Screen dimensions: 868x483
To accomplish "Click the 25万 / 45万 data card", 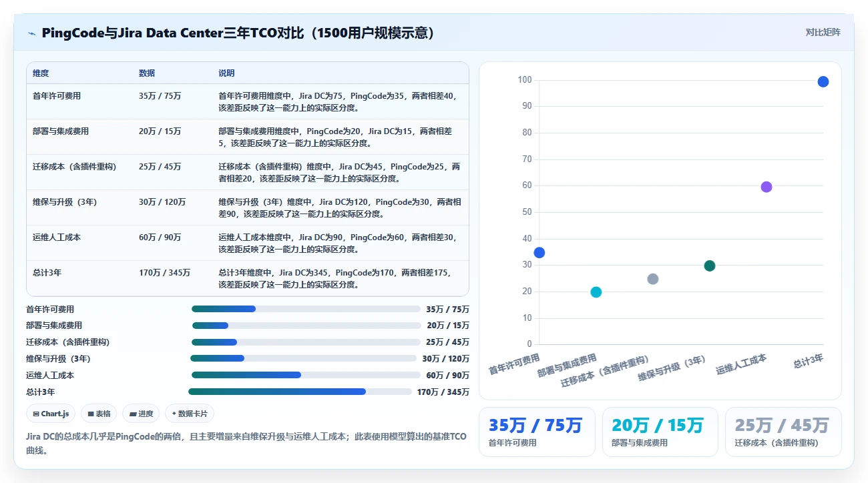I will 783,432.
